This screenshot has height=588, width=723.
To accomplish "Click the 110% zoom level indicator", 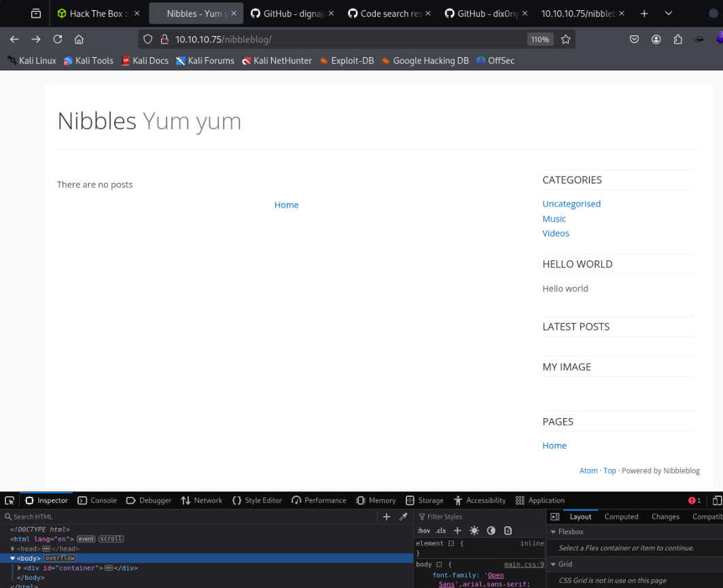I will [x=540, y=39].
